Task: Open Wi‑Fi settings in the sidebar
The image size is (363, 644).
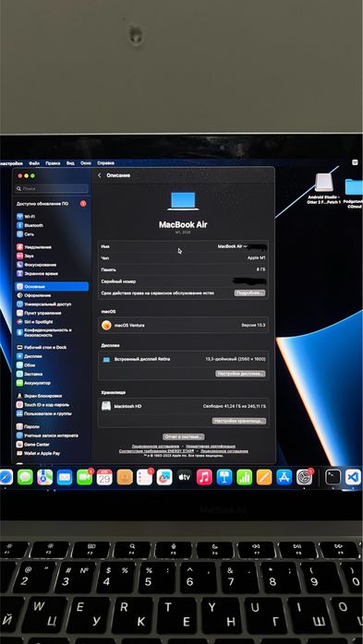Action: pos(52,217)
